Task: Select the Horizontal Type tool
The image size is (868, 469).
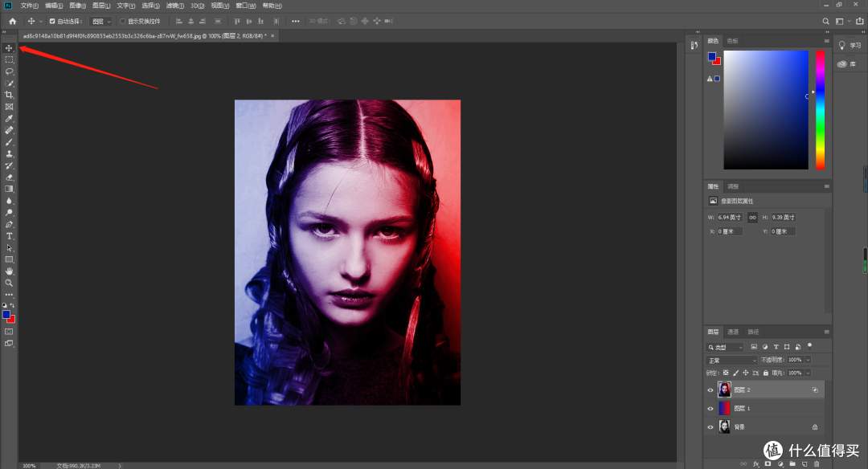Action: (x=9, y=236)
